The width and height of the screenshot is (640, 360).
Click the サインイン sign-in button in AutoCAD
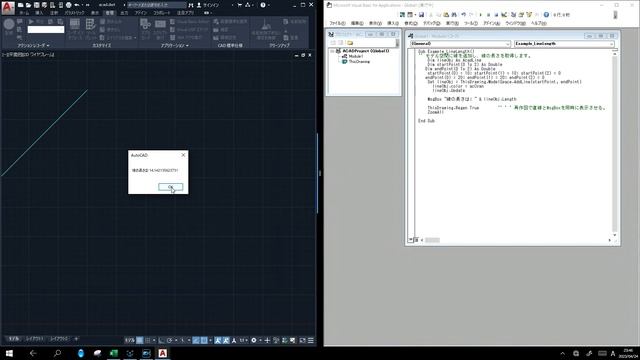(208, 5)
